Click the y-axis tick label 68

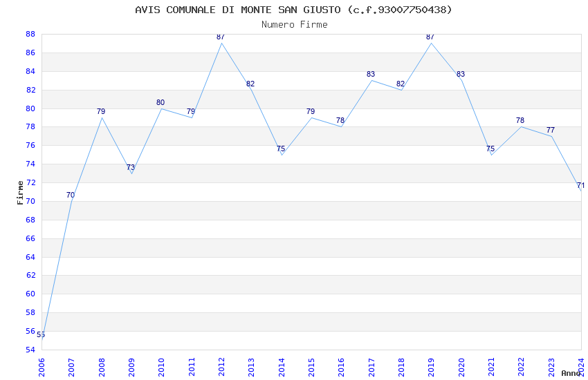click(30, 220)
